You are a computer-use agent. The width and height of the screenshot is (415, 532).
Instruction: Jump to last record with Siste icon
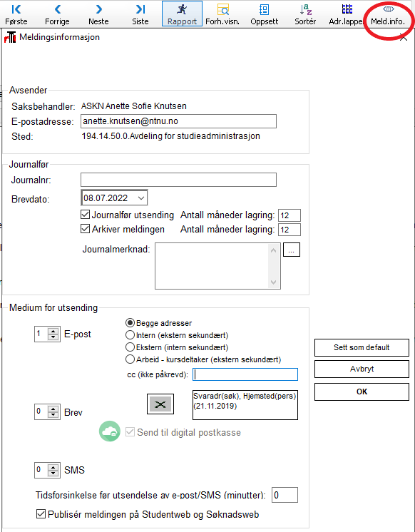[x=140, y=9]
